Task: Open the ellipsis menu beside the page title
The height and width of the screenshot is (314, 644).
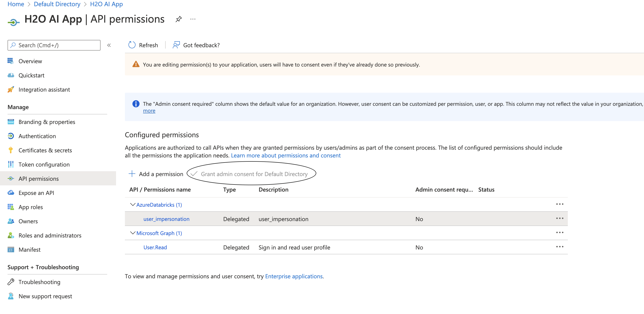Action: tap(193, 19)
